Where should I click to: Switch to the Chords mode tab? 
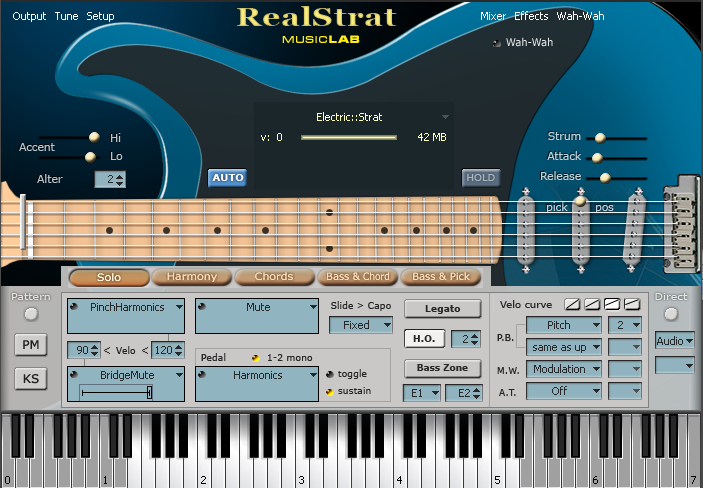pos(274,277)
